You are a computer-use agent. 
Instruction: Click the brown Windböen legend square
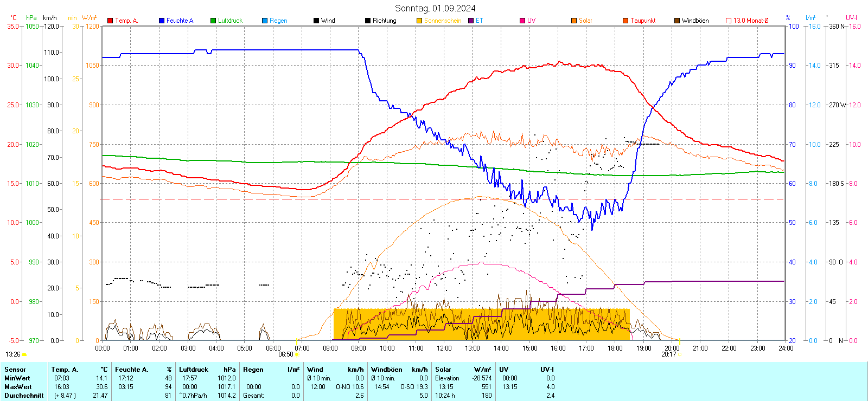tap(677, 21)
